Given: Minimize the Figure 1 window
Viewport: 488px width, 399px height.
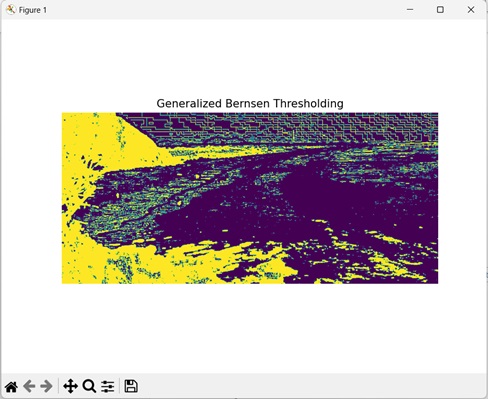Looking at the screenshot, I should click(410, 10).
